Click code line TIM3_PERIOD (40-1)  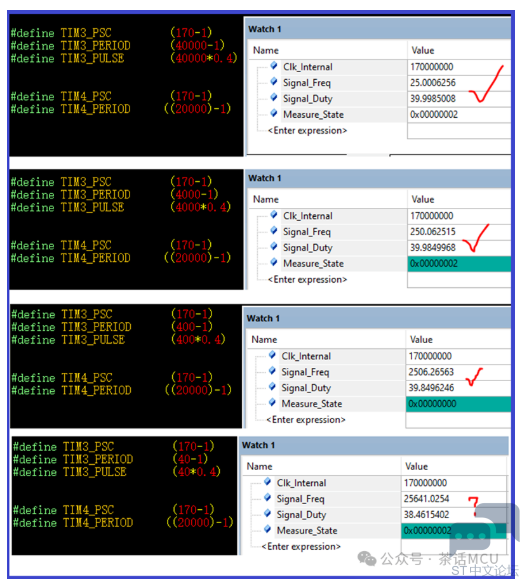point(110,459)
